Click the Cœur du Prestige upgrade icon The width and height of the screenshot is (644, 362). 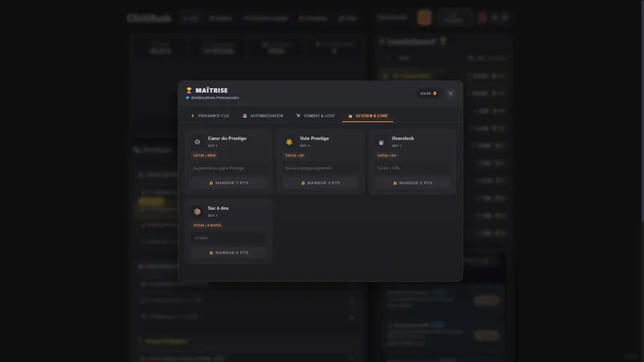click(x=198, y=141)
